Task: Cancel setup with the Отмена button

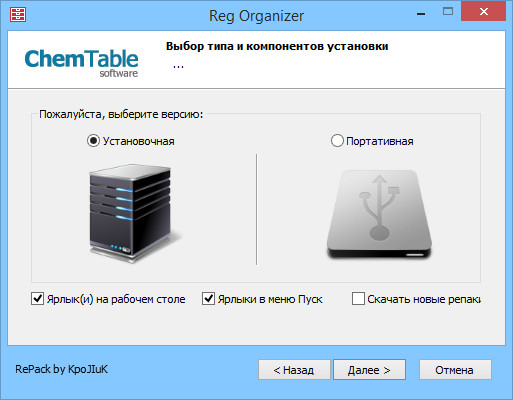Action: pos(455,369)
